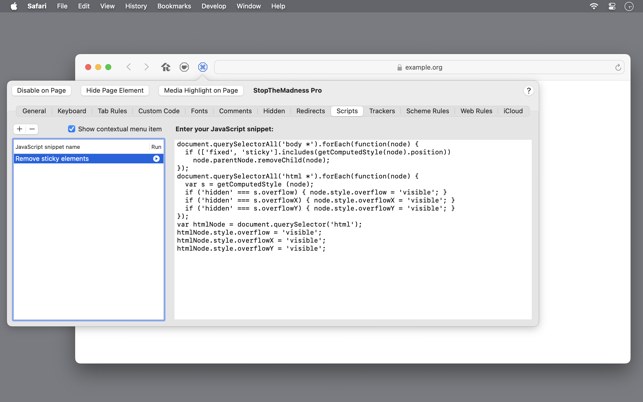Switch to the Comments tab
The image size is (643, 402).
click(x=235, y=111)
